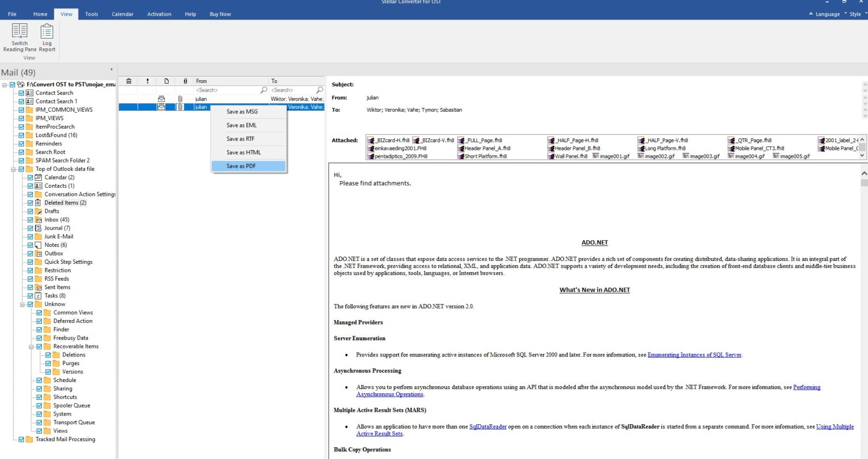Click the attachment paperclip column header

185,81
